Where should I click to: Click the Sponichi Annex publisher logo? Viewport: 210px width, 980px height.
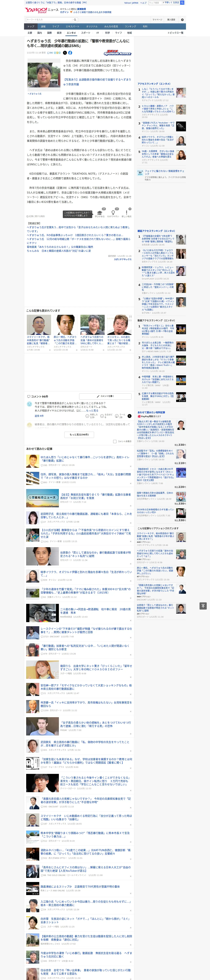click(x=117, y=53)
